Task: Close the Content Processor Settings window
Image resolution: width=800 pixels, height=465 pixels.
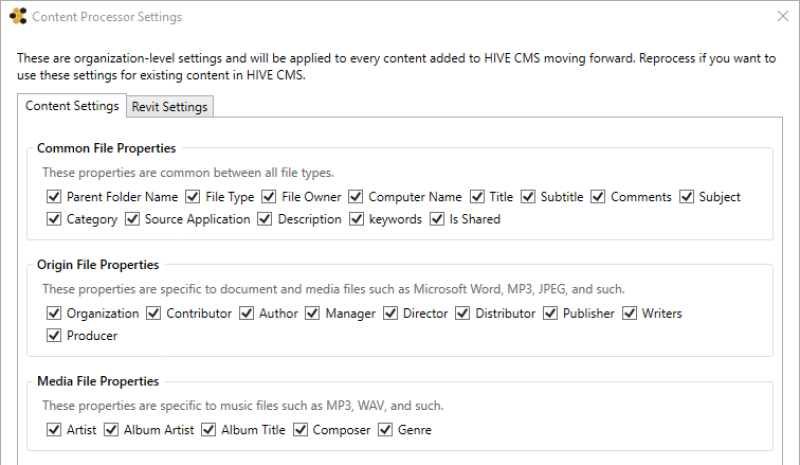Action: tap(782, 17)
